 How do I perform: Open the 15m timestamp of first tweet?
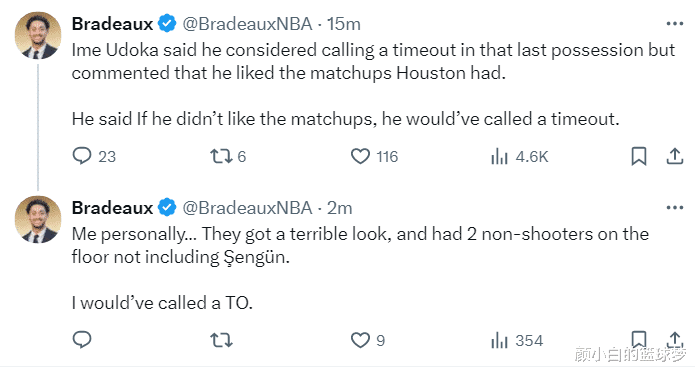pyautogui.click(x=344, y=24)
